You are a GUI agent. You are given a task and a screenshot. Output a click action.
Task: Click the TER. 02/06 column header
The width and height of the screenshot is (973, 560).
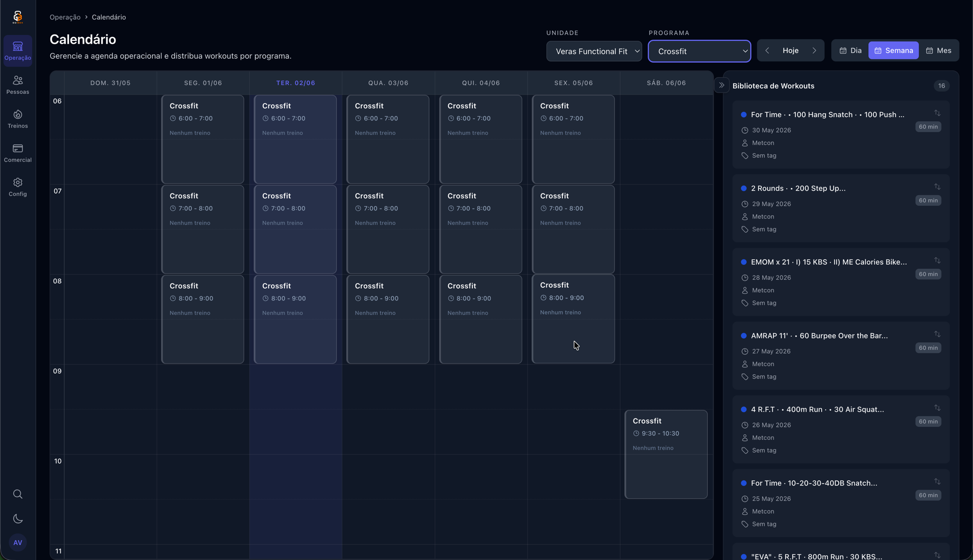click(296, 83)
